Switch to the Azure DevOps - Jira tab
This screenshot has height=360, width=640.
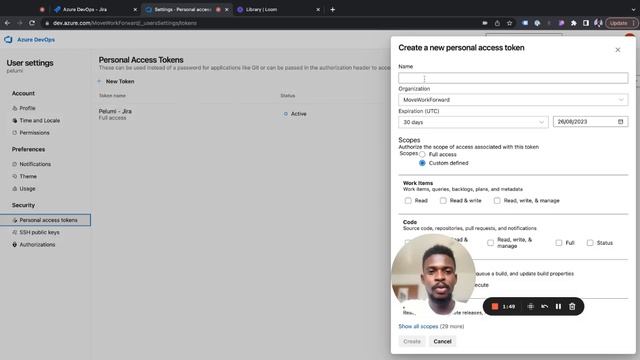(x=95, y=9)
